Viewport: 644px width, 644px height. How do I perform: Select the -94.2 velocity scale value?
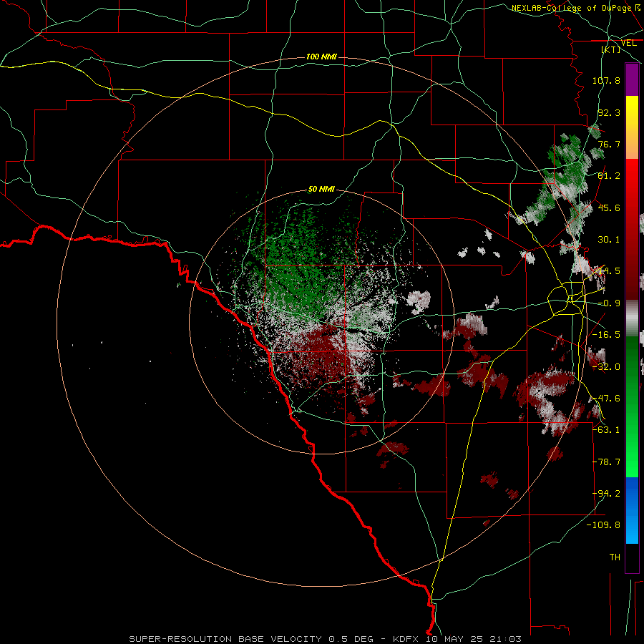click(606, 494)
